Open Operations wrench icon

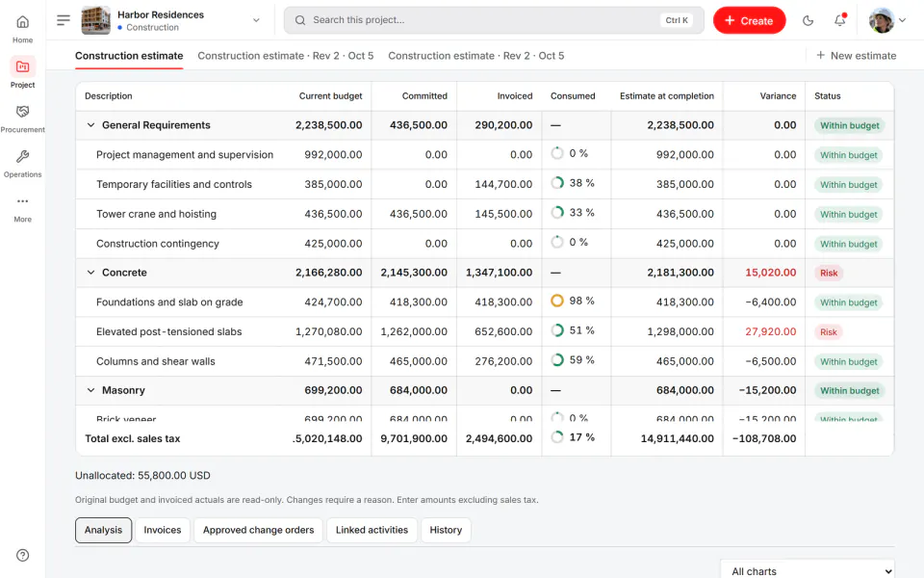pos(22,156)
